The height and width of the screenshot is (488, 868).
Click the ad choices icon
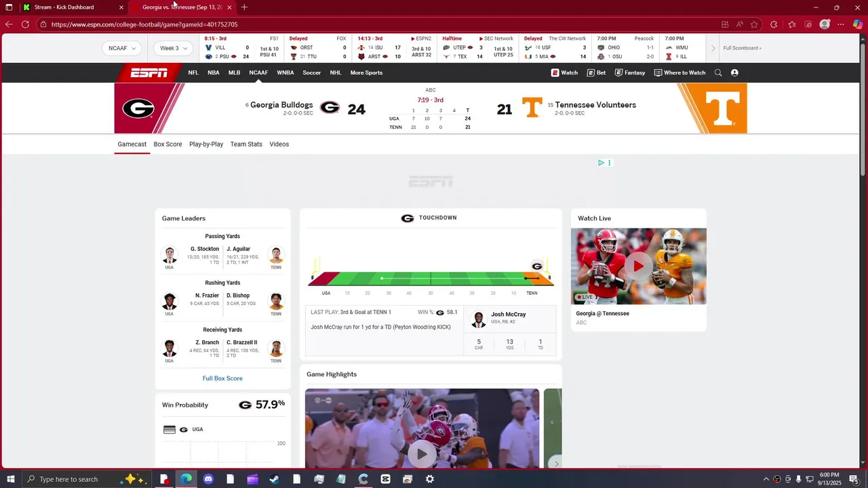601,163
